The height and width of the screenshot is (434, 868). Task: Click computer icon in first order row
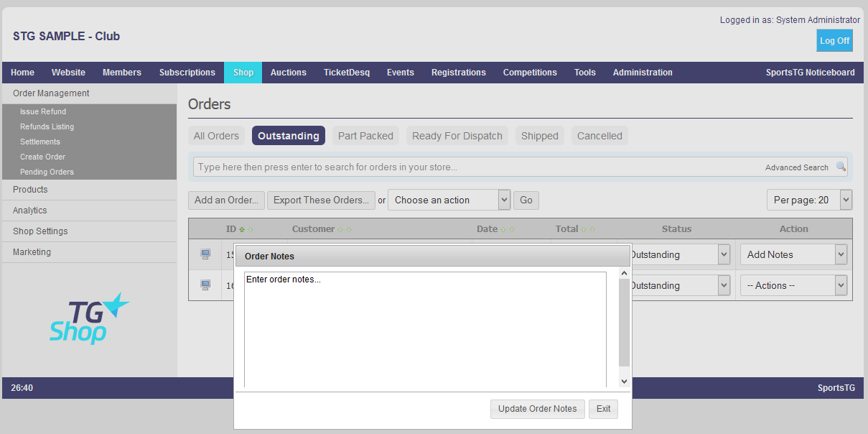tap(205, 254)
